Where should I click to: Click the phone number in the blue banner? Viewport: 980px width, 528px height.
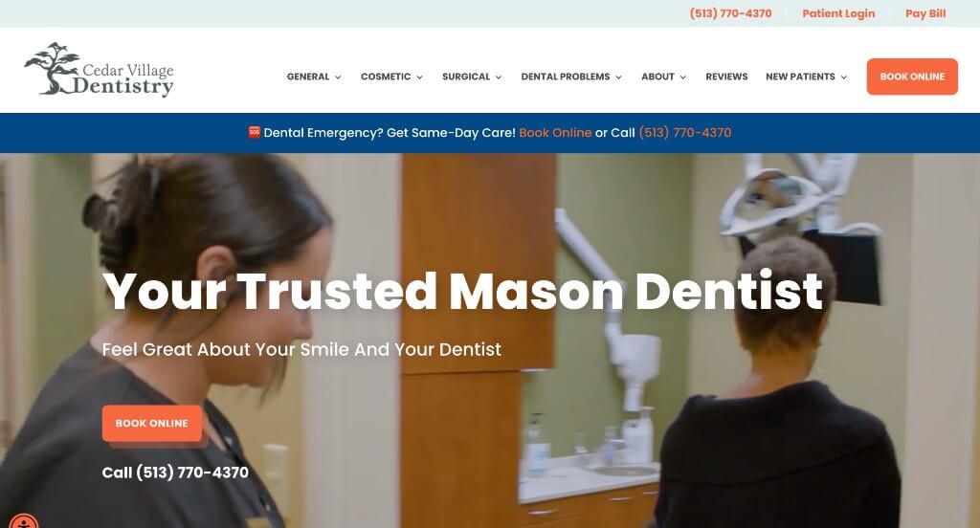tap(684, 132)
